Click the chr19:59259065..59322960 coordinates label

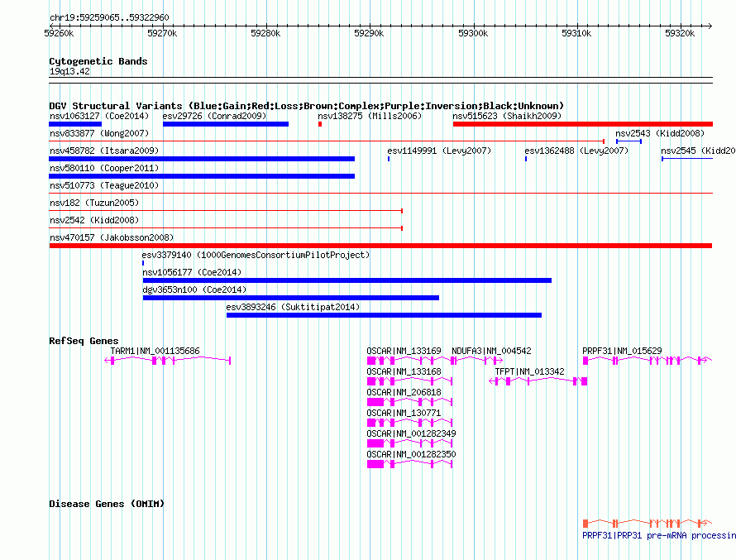point(109,17)
